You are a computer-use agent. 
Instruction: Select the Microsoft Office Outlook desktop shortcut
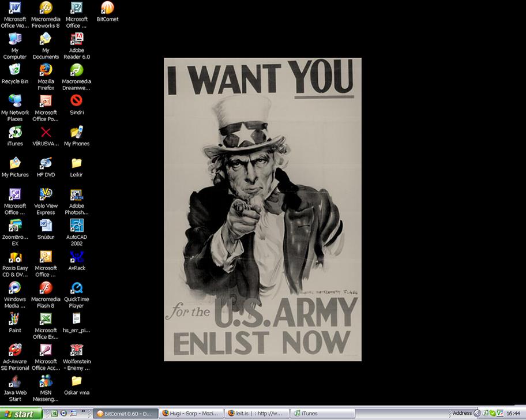[46, 264]
